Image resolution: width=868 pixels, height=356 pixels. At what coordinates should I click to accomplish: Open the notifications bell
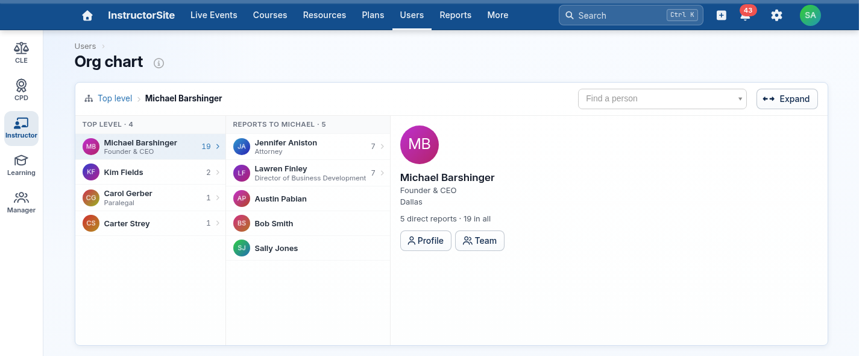point(745,16)
